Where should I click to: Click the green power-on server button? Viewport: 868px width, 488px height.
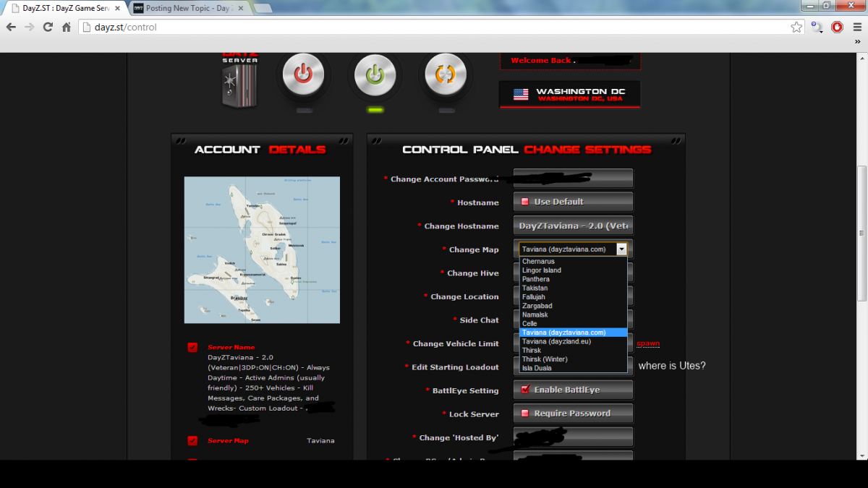pos(375,74)
